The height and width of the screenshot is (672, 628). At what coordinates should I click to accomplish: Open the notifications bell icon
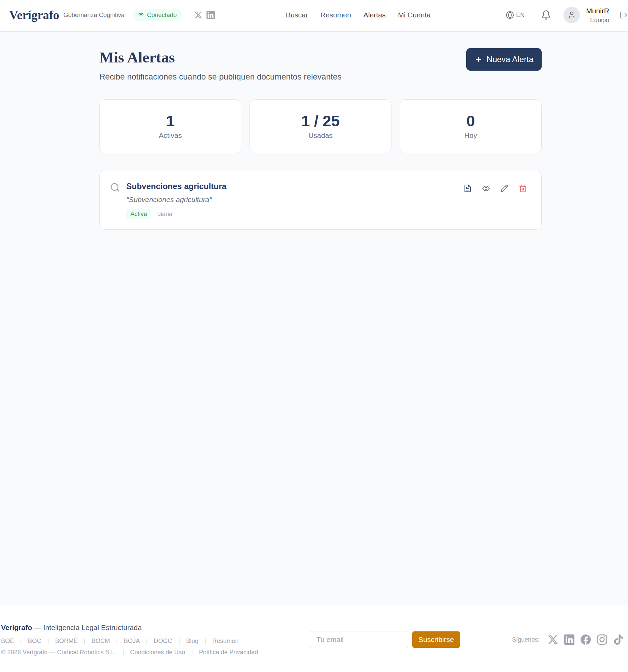pos(545,15)
